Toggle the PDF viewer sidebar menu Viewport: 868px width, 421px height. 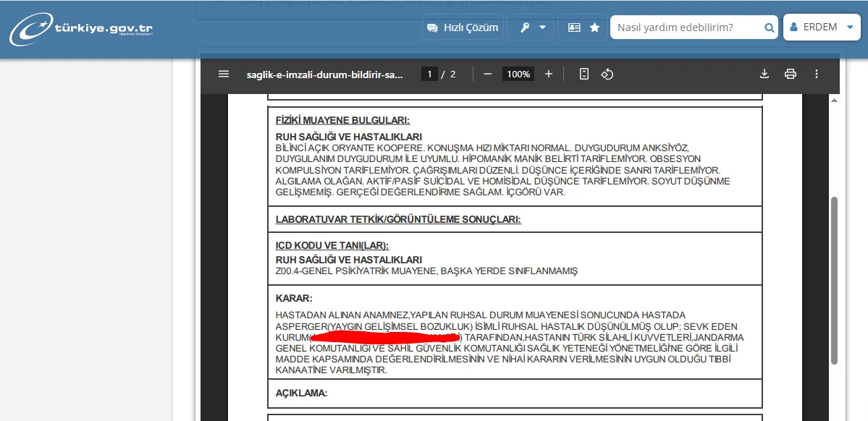pyautogui.click(x=224, y=74)
